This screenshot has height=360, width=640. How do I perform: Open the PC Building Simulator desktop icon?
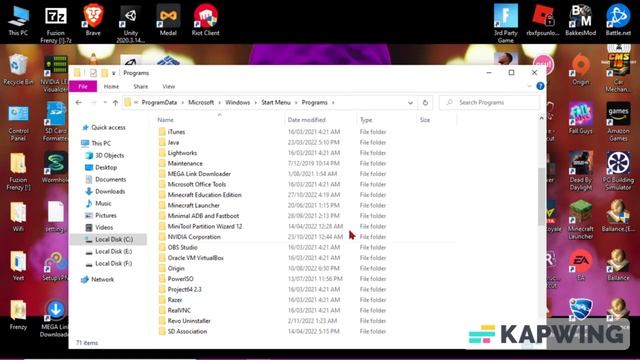pos(618,171)
